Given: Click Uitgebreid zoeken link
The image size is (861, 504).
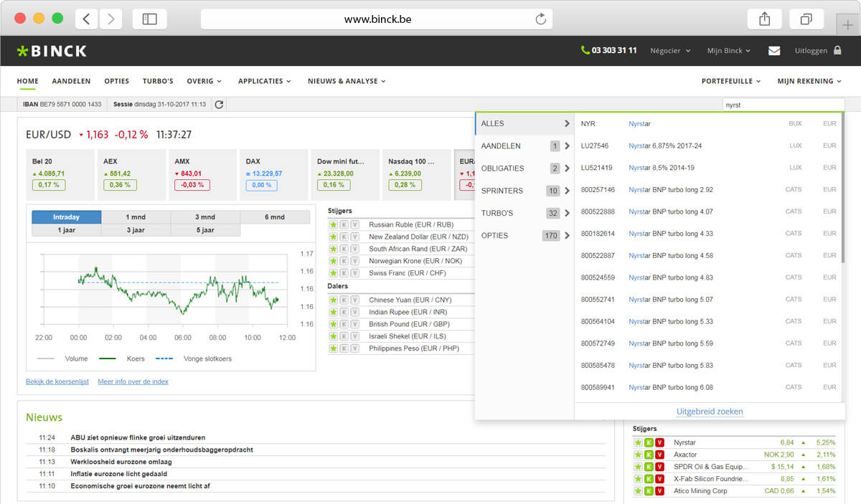Looking at the screenshot, I should tap(710, 412).
